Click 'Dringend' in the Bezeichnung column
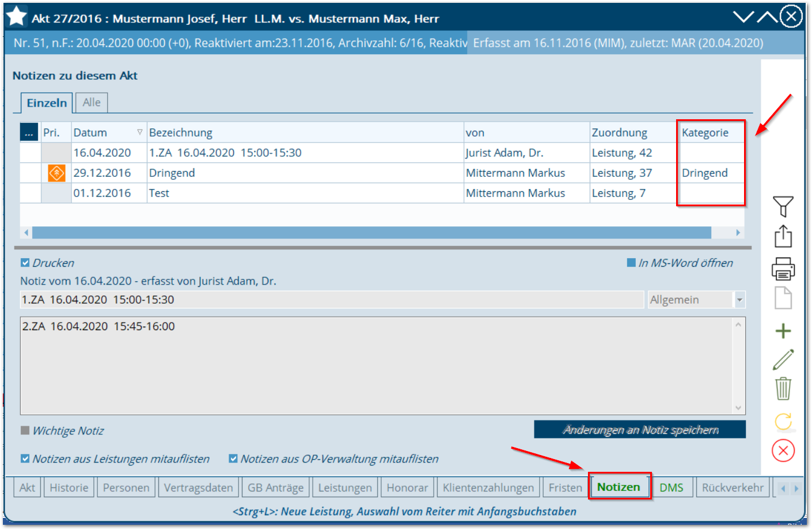812x530 pixels. point(172,173)
